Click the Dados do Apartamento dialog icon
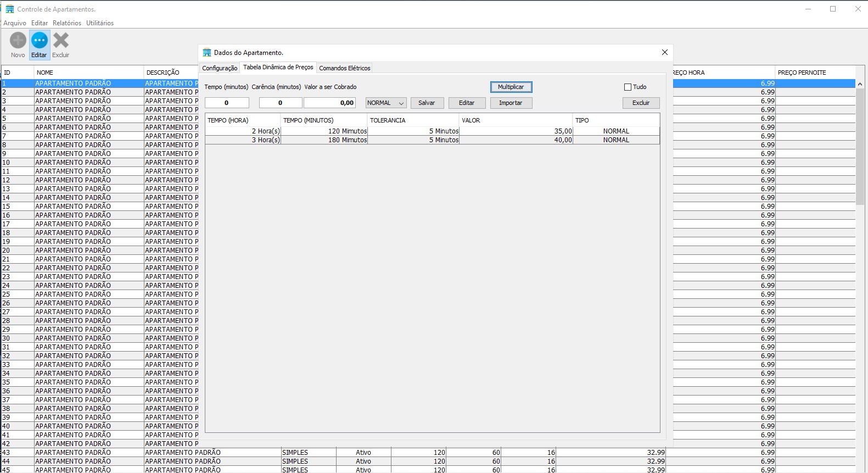868x473 pixels. coord(207,53)
